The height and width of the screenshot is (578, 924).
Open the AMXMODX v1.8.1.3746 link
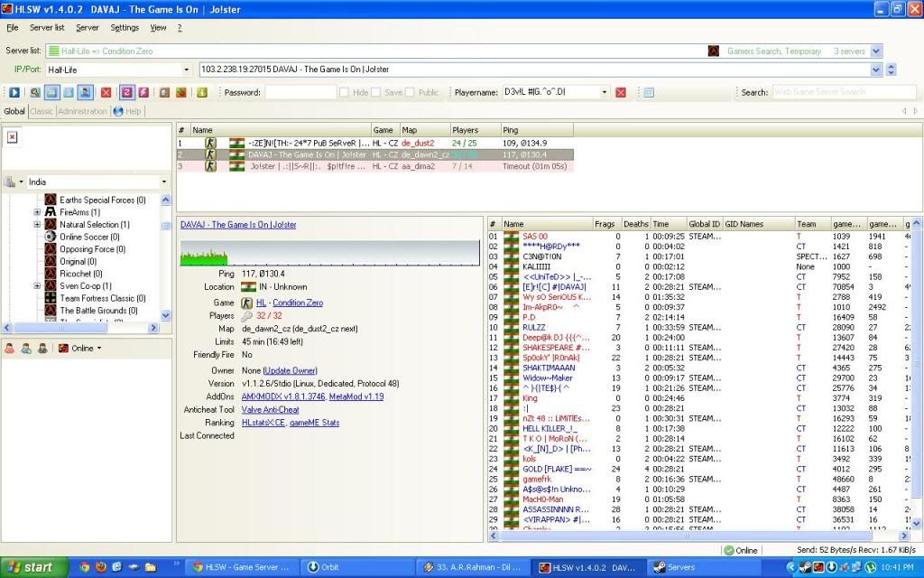(x=282, y=397)
